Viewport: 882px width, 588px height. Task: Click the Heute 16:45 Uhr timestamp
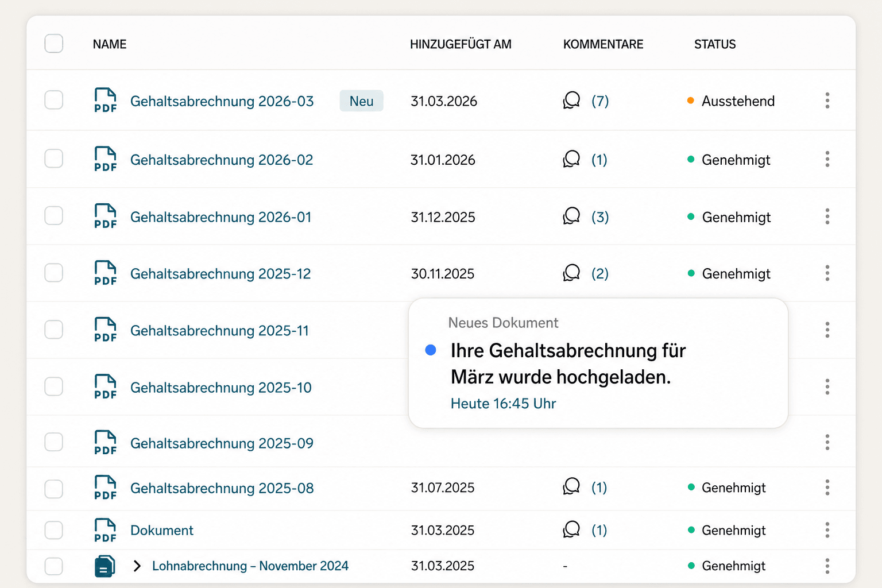pos(504,404)
